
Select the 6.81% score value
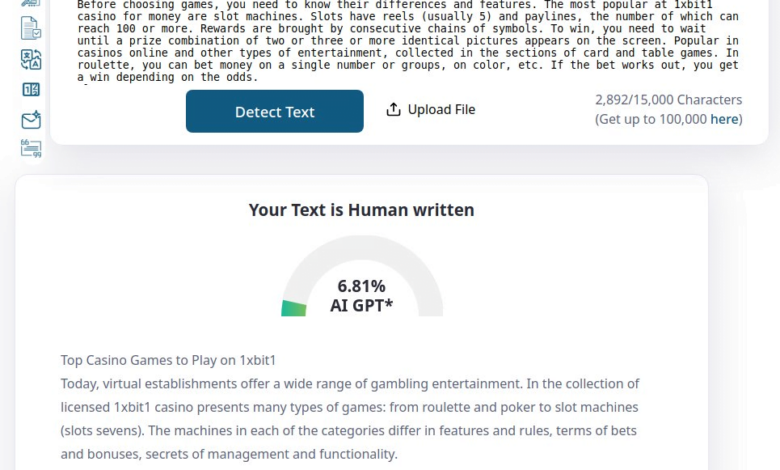point(362,286)
